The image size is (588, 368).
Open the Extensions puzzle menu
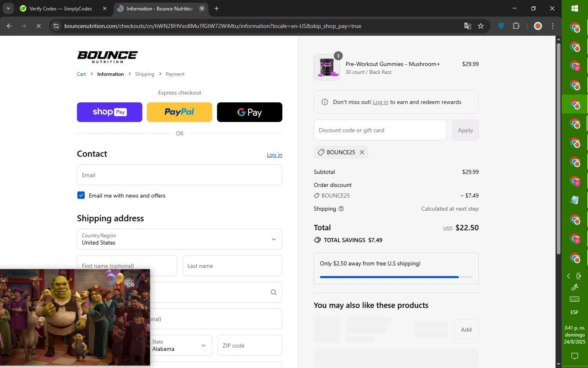click(x=516, y=26)
